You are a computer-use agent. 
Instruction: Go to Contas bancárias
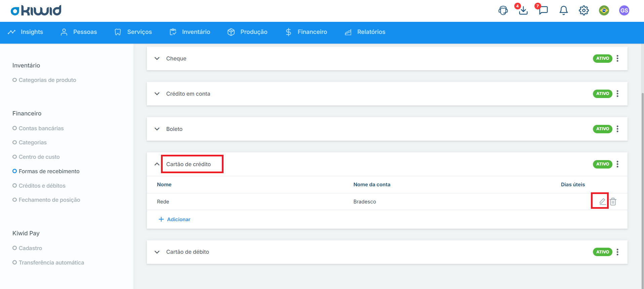[38, 128]
